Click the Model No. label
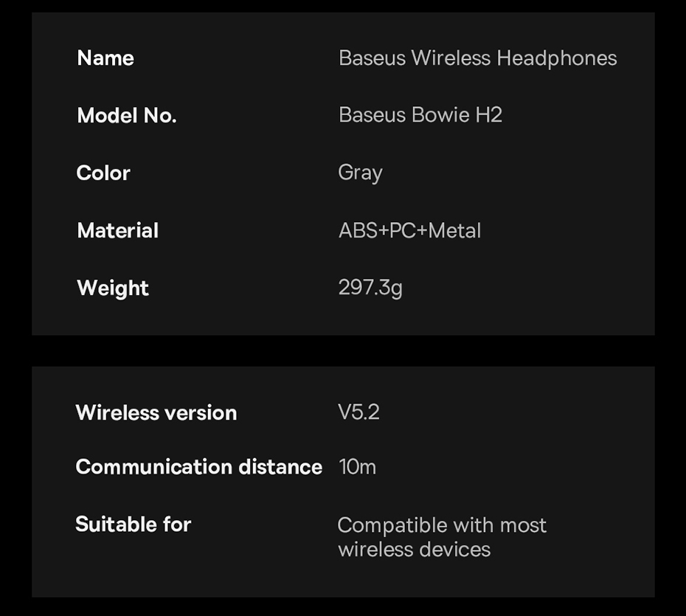 pos(127,115)
